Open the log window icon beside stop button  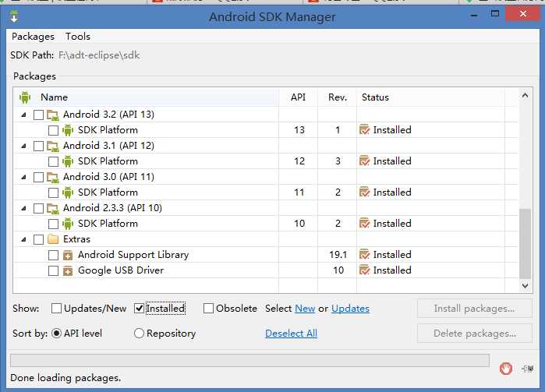click(x=528, y=369)
